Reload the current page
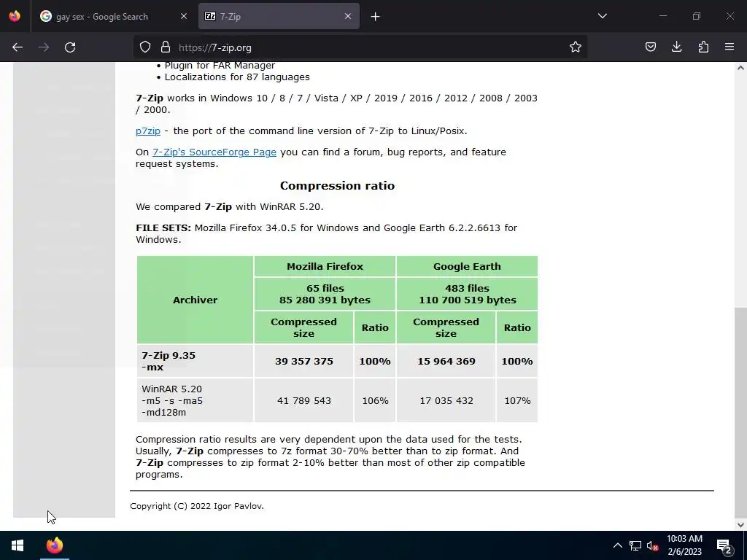 pos(70,47)
